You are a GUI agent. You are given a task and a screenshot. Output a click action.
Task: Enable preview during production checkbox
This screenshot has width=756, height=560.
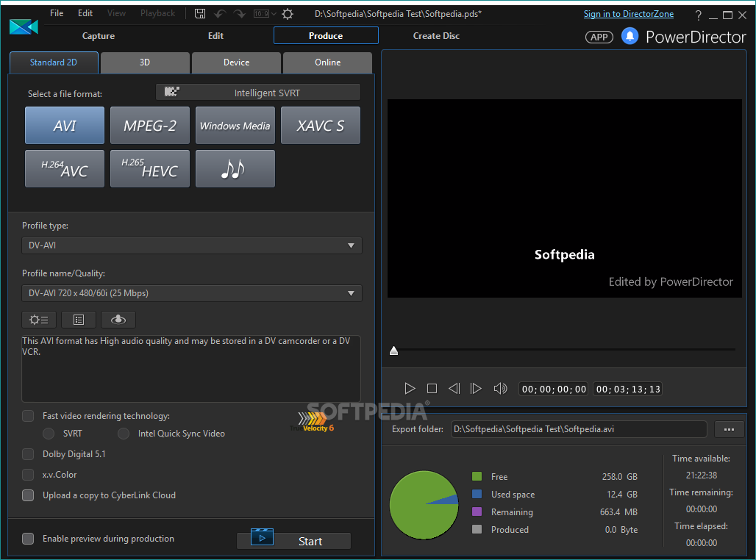pyautogui.click(x=28, y=539)
